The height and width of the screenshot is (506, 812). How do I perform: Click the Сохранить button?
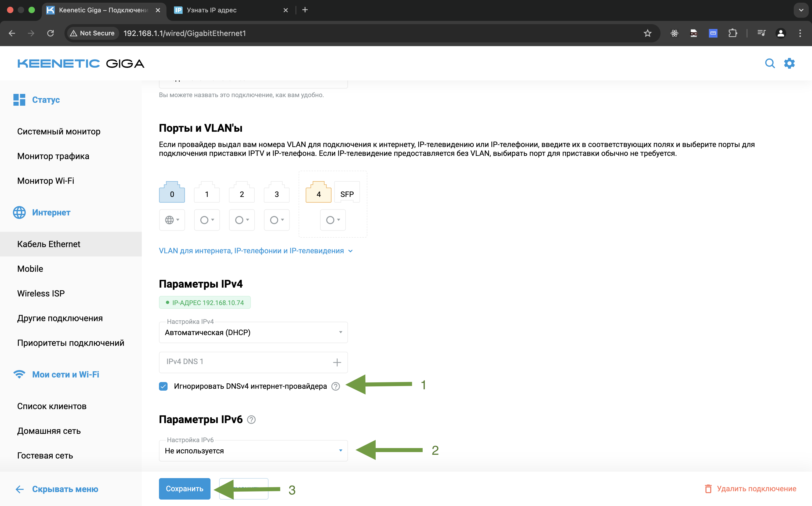click(184, 489)
